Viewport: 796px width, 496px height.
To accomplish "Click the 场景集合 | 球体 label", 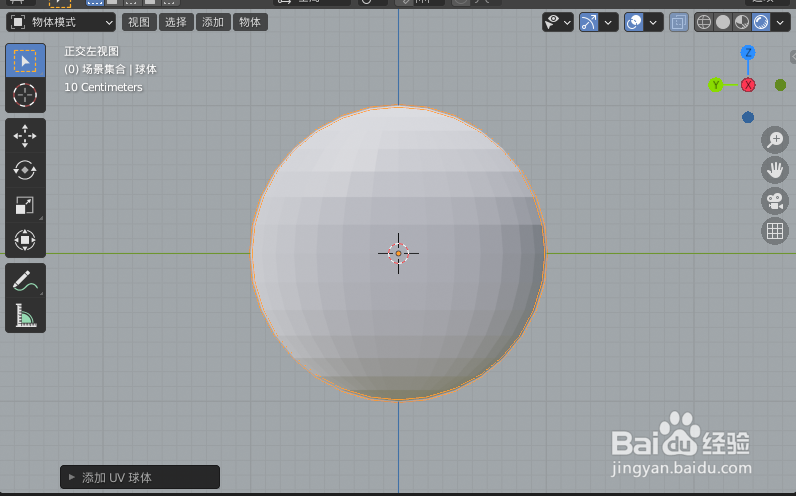I will (120, 69).
